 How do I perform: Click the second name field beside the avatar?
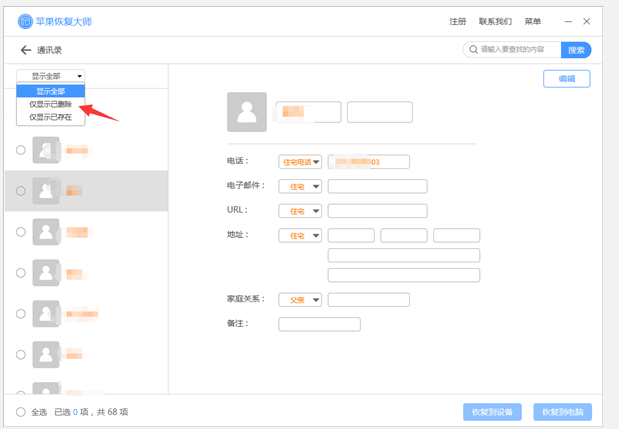[x=380, y=112]
